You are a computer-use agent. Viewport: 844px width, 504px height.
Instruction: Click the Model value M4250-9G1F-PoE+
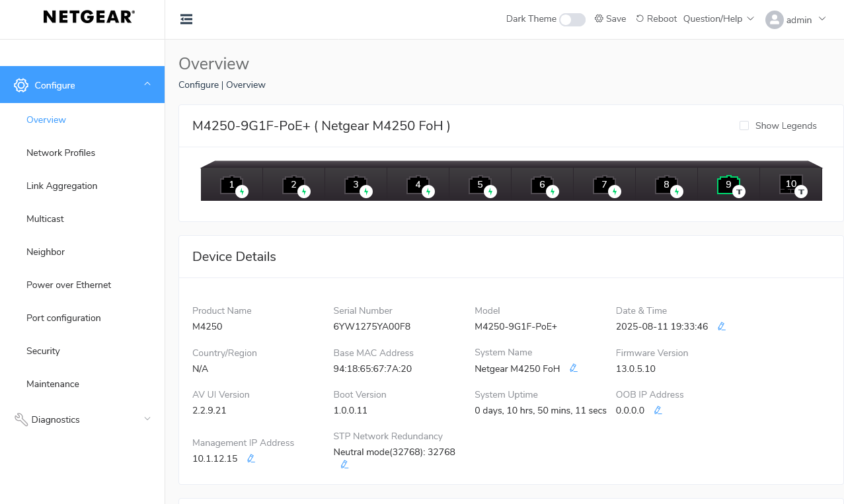pos(516,326)
